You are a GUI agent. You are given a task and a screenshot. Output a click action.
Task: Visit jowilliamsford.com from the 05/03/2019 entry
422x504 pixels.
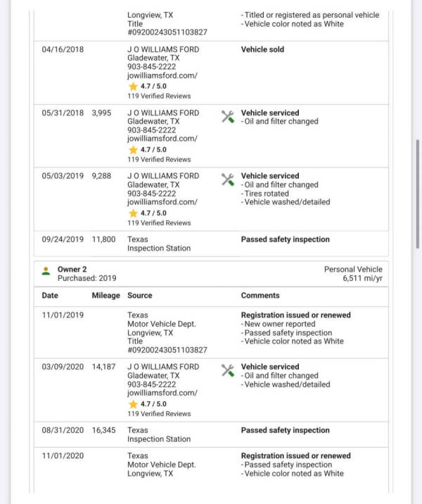point(162,201)
